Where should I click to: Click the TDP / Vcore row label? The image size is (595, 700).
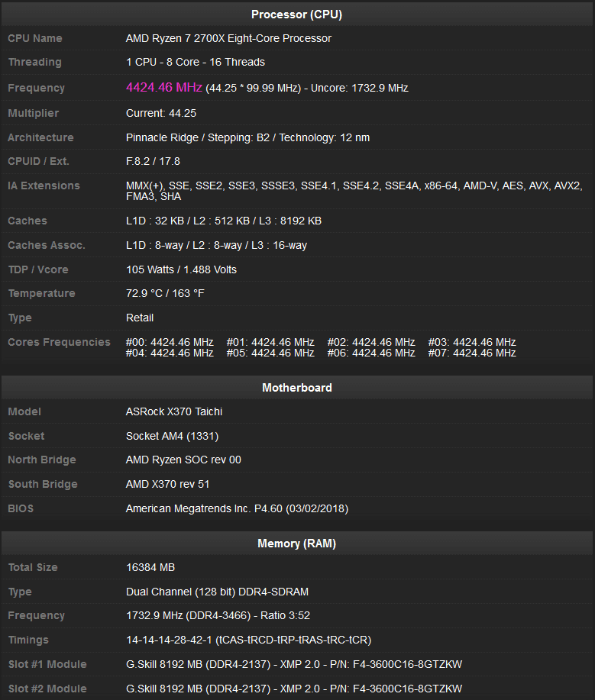tap(38, 269)
